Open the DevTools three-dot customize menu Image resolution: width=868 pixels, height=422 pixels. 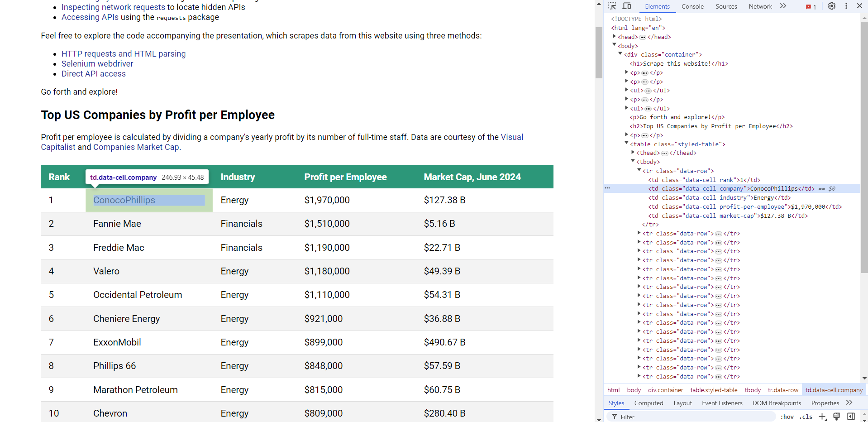[x=846, y=6]
